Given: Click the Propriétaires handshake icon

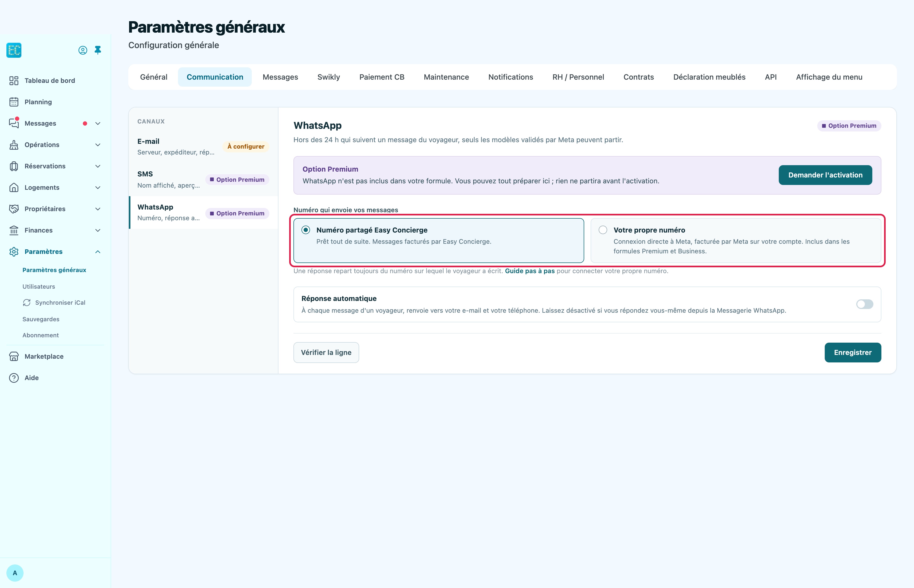Looking at the screenshot, I should point(14,209).
